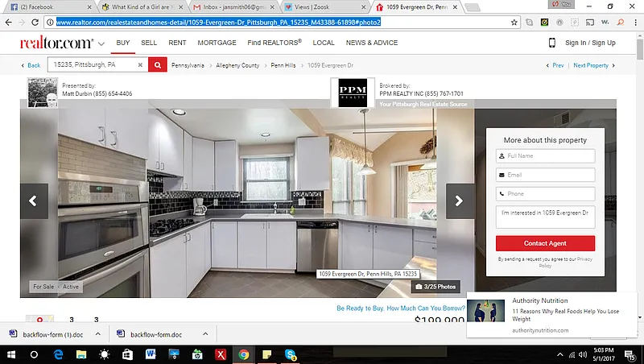Switch to the Facebook tab
This screenshot has width=644, height=364.
(50, 7)
